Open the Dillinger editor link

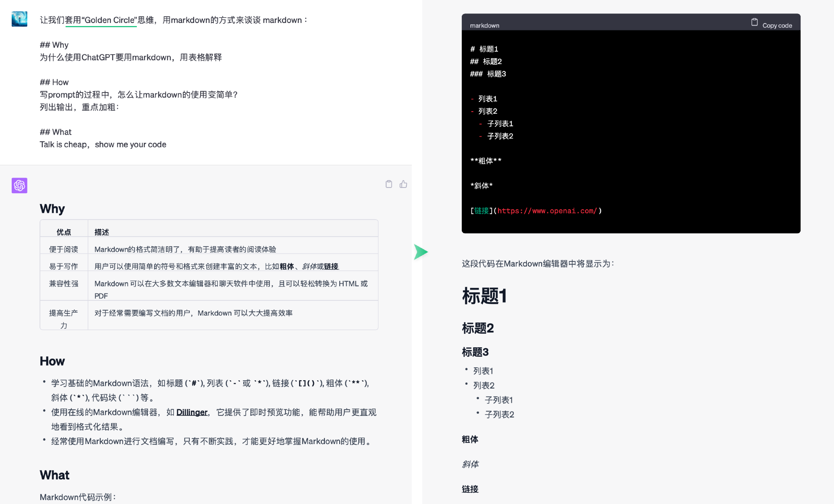(x=192, y=412)
